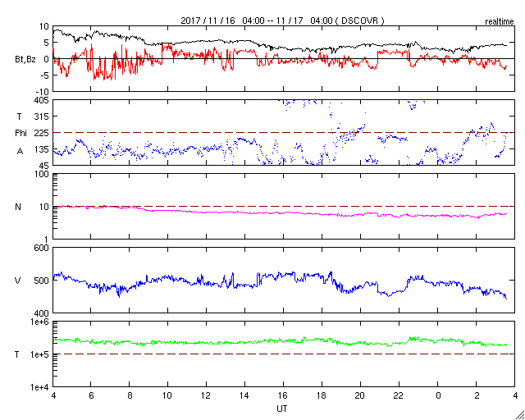Viewport: 525px width, 420px height.
Task: Click the '1e+6' temperature tick label
Action: point(40,322)
